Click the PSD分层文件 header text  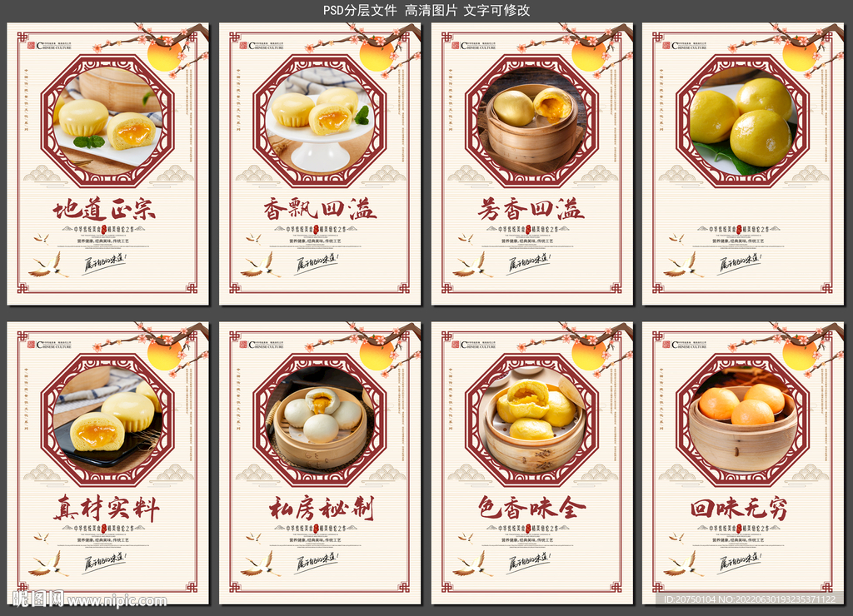[x=360, y=10]
